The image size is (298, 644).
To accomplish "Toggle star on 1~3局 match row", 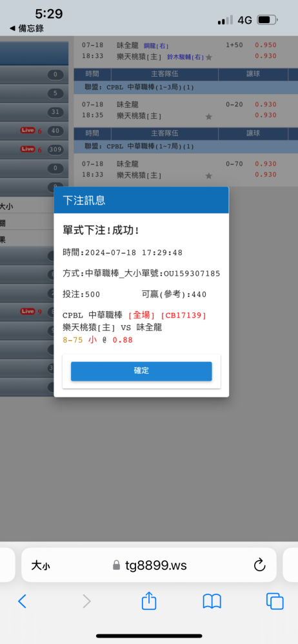I will point(209,117).
